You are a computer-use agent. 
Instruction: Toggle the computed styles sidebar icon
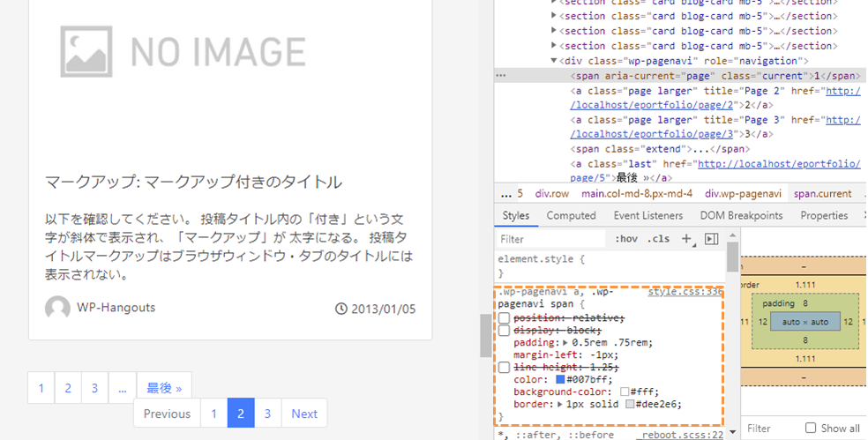point(712,239)
